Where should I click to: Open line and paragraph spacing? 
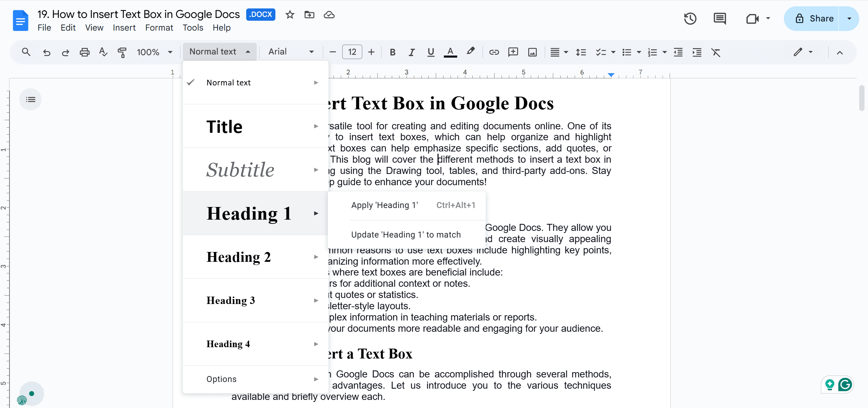tap(581, 52)
